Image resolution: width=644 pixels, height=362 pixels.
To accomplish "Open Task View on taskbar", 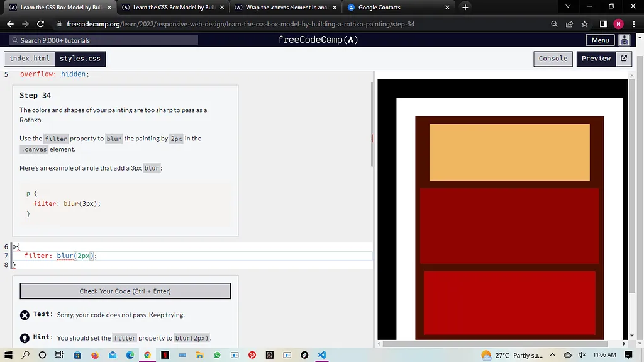I will click(59, 354).
